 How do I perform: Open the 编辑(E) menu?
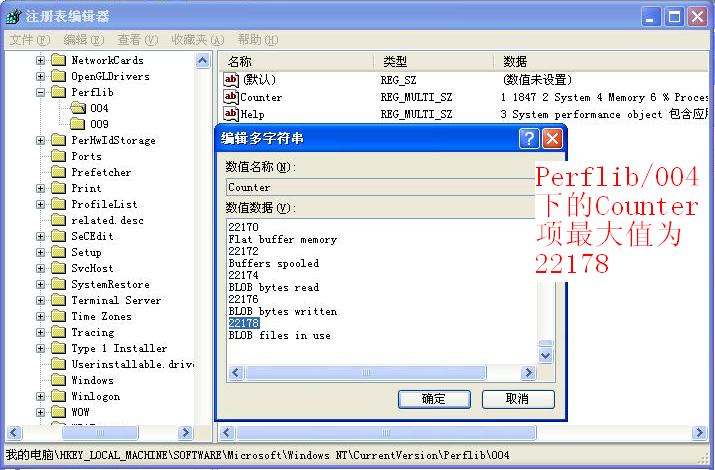click(83, 40)
